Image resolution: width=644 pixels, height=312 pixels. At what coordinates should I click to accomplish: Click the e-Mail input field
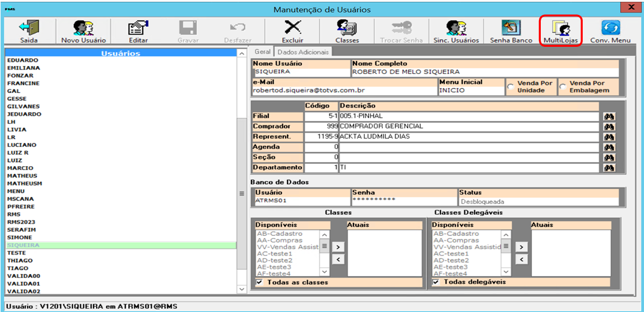click(345, 91)
